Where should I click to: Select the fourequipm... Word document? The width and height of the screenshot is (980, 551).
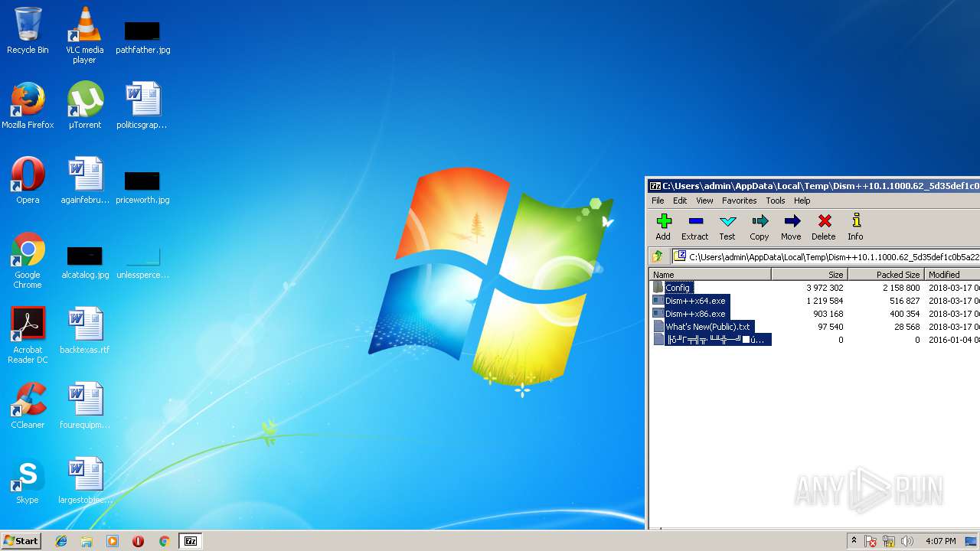click(x=84, y=406)
